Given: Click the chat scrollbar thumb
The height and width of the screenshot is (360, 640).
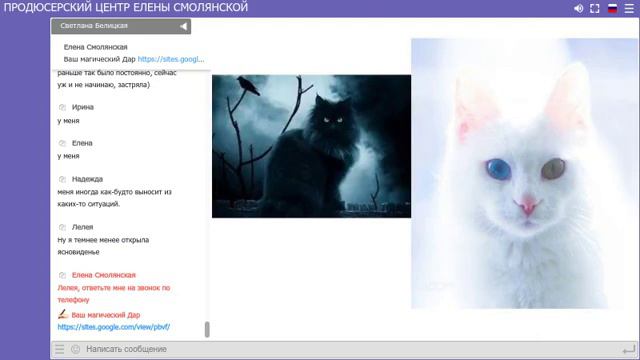Looking at the screenshot, I should [207, 329].
